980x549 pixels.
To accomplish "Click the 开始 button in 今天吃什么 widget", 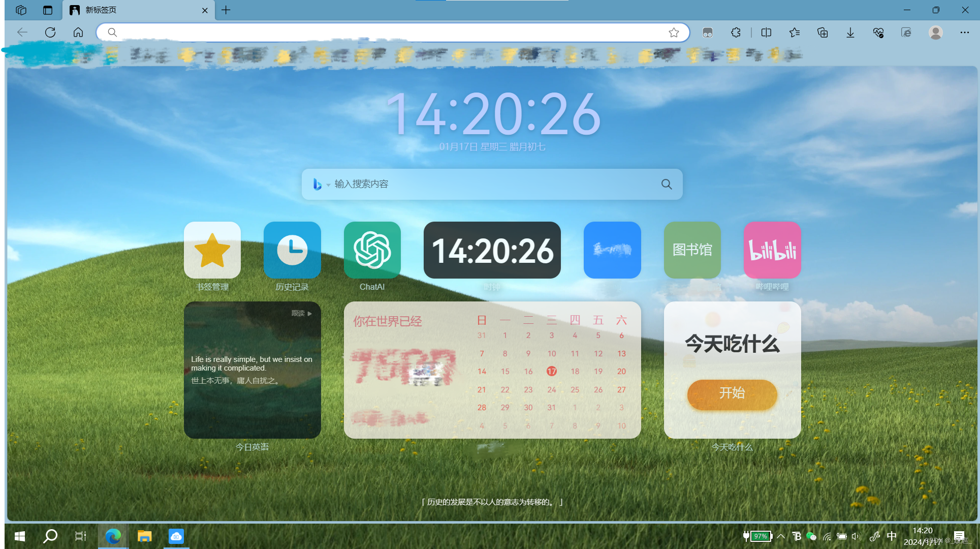I will pyautogui.click(x=732, y=394).
